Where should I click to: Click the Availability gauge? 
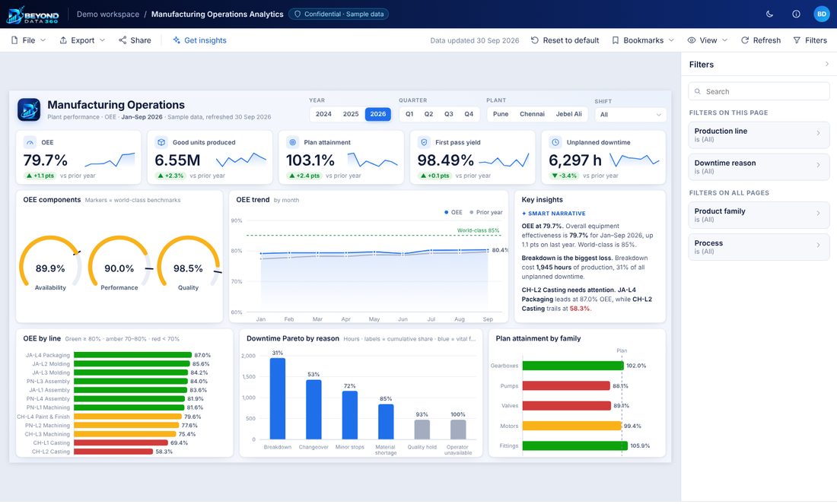50,264
